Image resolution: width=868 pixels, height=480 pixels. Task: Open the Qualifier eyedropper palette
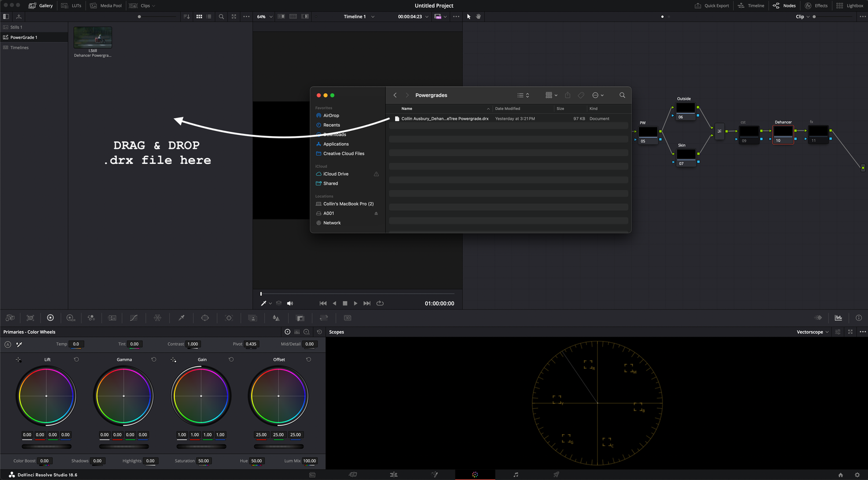[181, 317]
